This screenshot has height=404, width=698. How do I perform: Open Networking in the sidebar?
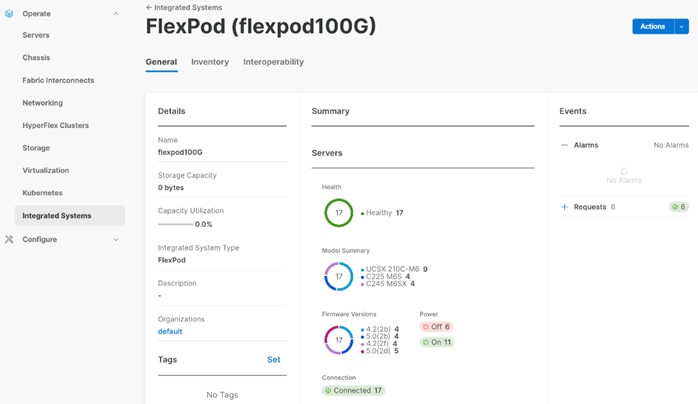[x=43, y=103]
